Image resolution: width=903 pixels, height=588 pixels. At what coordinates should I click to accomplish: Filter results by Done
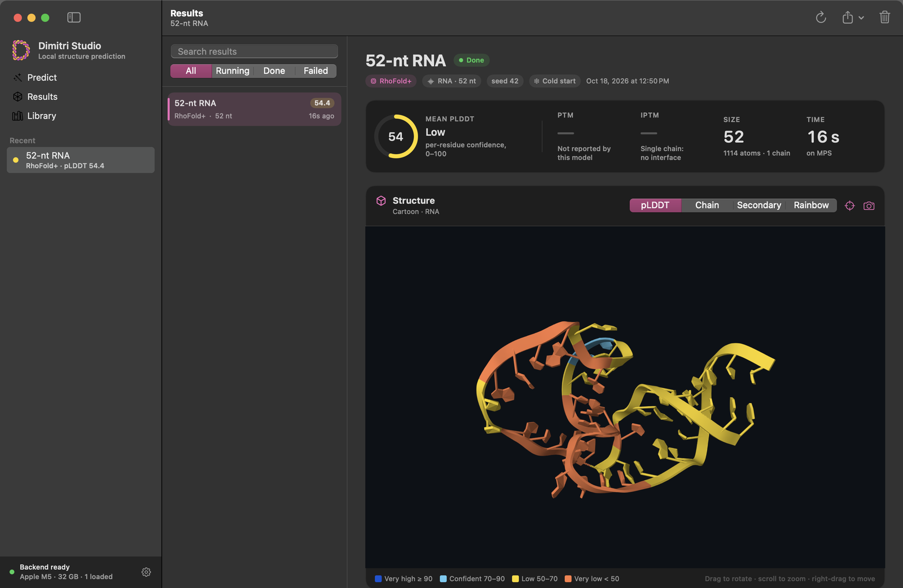[x=274, y=71]
